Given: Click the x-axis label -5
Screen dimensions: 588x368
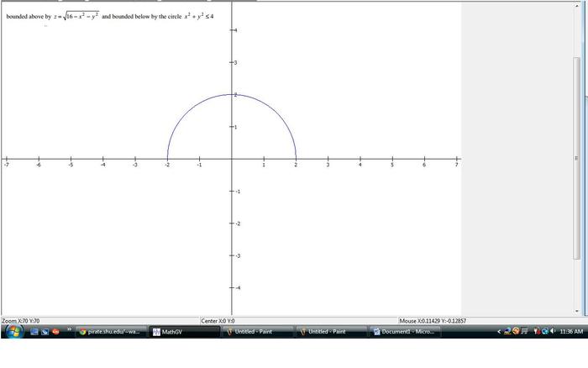Looking at the screenshot, I should [71, 165].
